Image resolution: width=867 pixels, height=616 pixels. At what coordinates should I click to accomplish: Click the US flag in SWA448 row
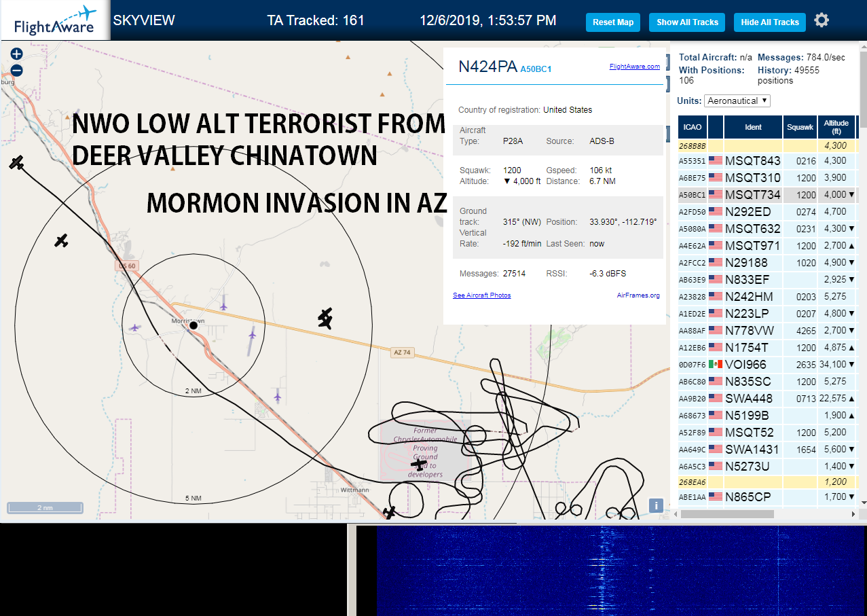pos(715,399)
